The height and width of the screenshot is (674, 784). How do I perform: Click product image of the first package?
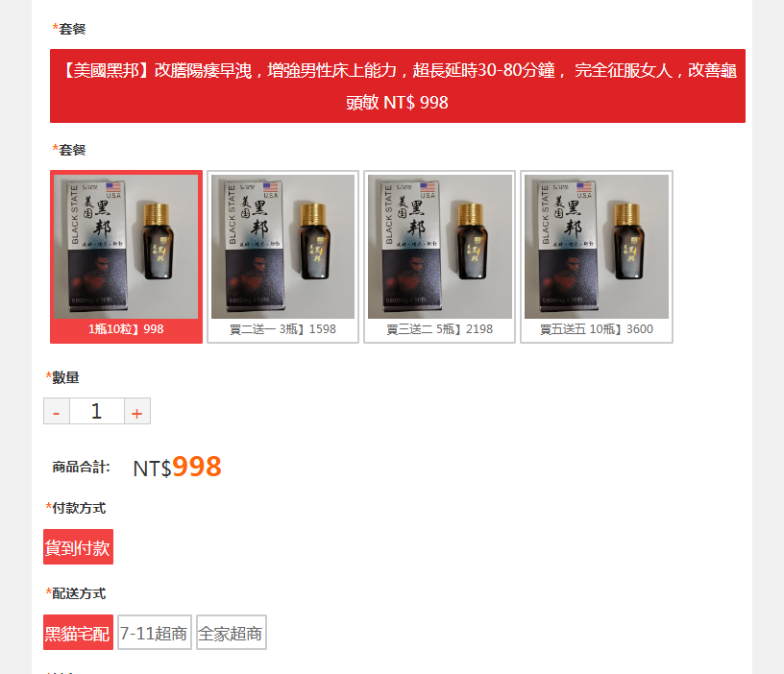point(126,247)
